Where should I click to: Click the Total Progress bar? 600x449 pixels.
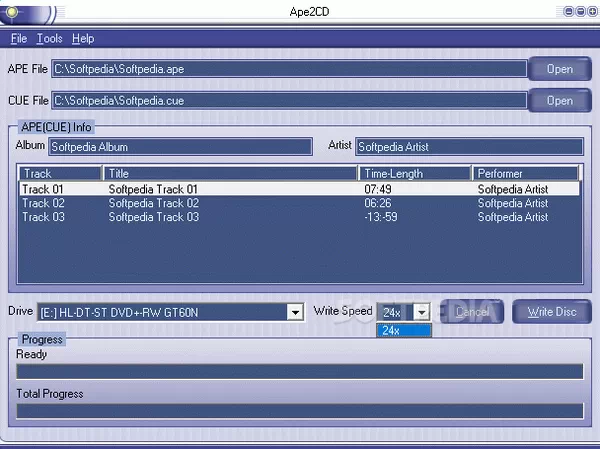[x=299, y=411]
